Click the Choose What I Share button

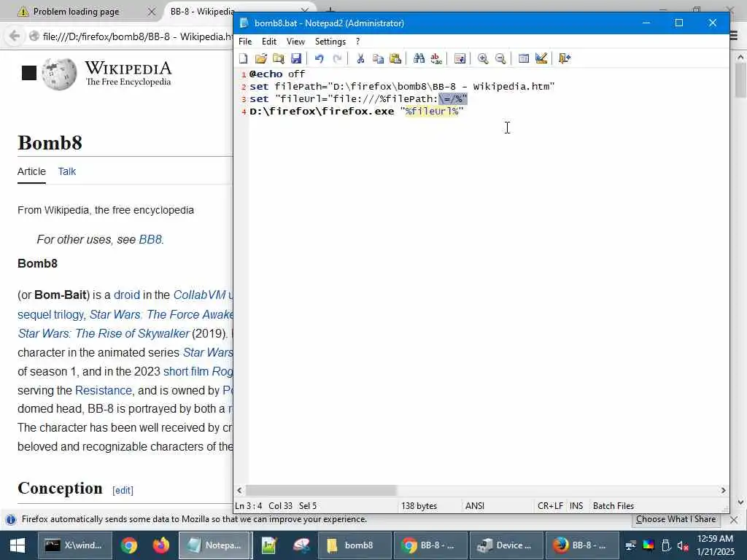[676, 519]
